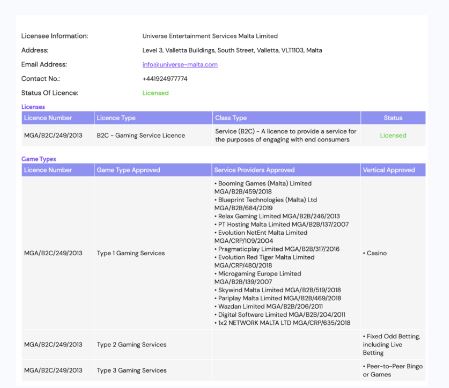Select Peer-to-Peer Bingo or Games entry
Screen dimensions: 449x388
[393, 370]
